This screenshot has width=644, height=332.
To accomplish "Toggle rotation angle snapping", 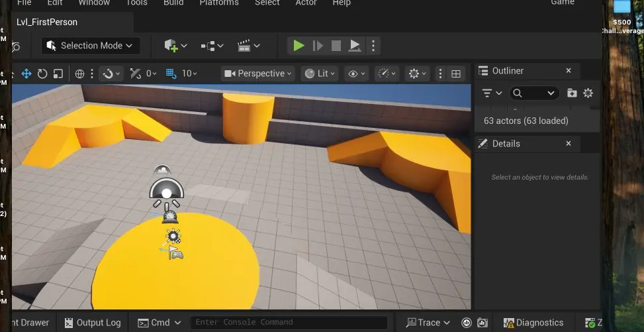I will (x=136, y=74).
